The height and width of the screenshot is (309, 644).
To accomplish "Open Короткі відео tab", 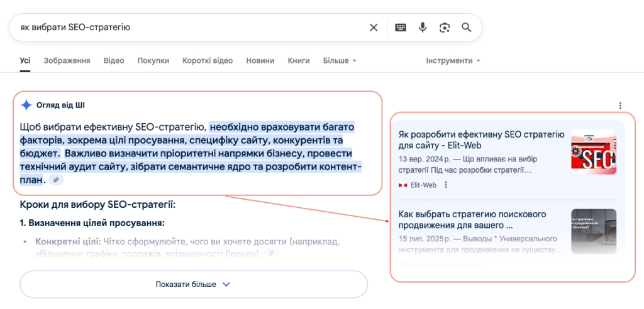I will (208, 61).
